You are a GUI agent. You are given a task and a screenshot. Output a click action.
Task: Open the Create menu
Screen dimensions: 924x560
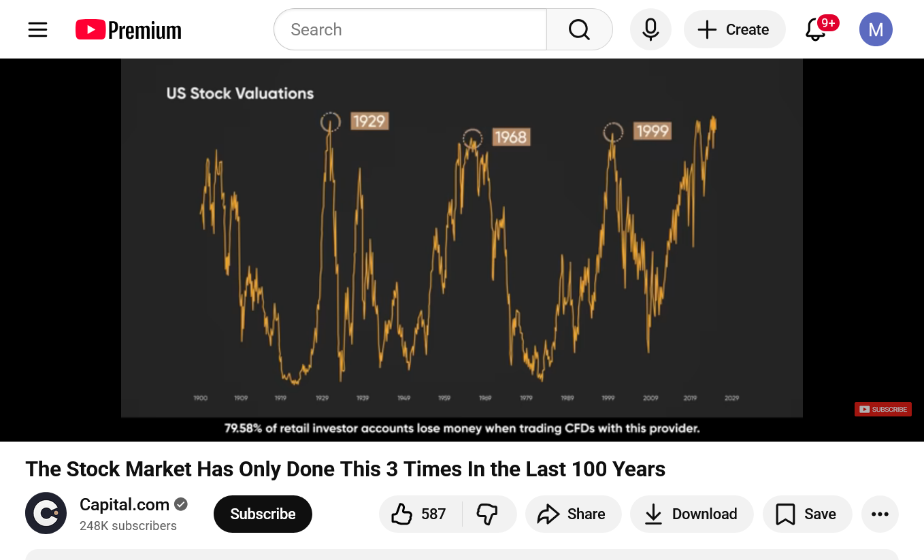click(x=734, y=30)
